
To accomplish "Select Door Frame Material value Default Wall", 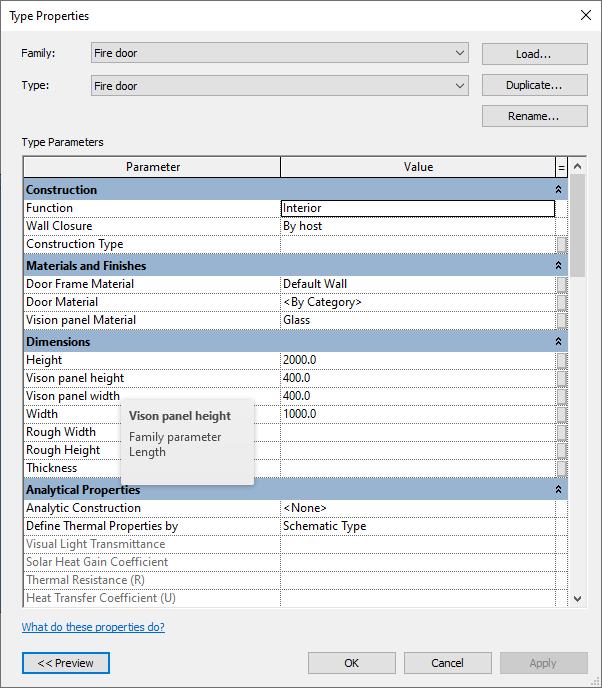I will [418, 284].
